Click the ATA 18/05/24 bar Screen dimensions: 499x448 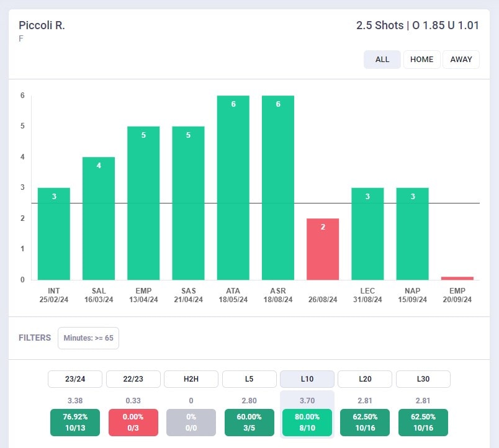233,188
